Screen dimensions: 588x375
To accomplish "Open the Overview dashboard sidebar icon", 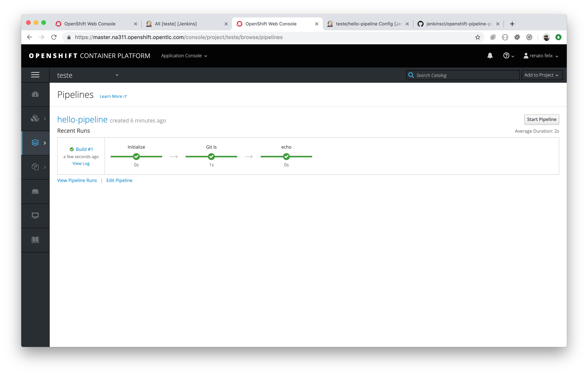I will tap(35, 94).
